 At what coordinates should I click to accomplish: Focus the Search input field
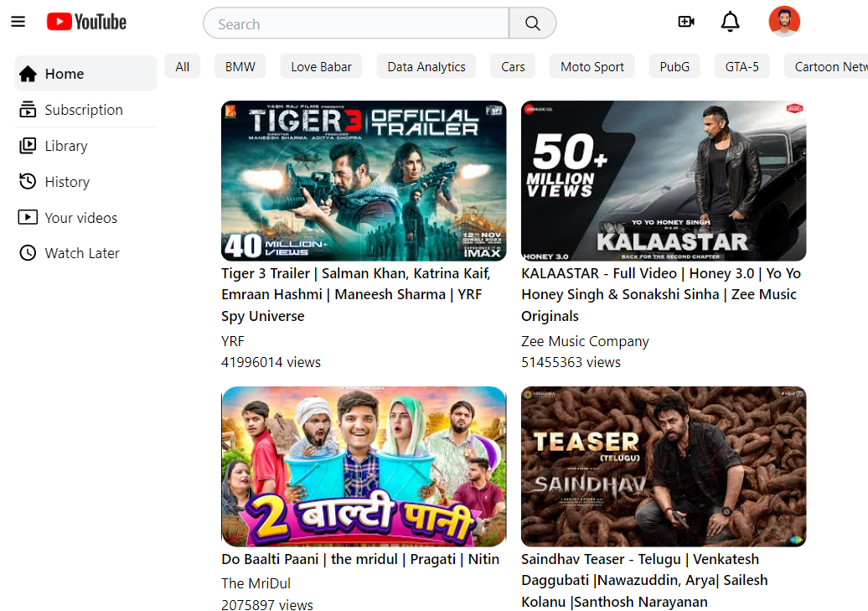[x=356, y=23]
